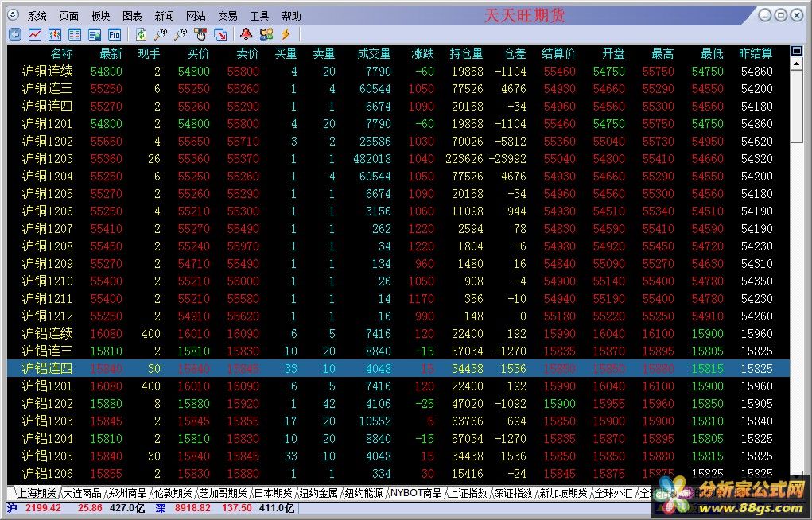The image size is (812, 520).
Task: Open the news page with globe icon
Action: click(95, 34)
